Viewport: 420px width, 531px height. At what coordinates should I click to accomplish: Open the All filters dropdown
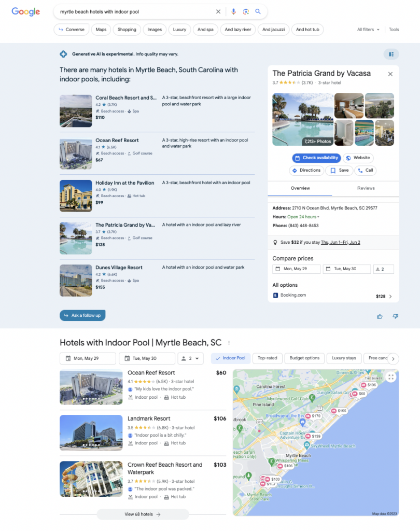368,30
